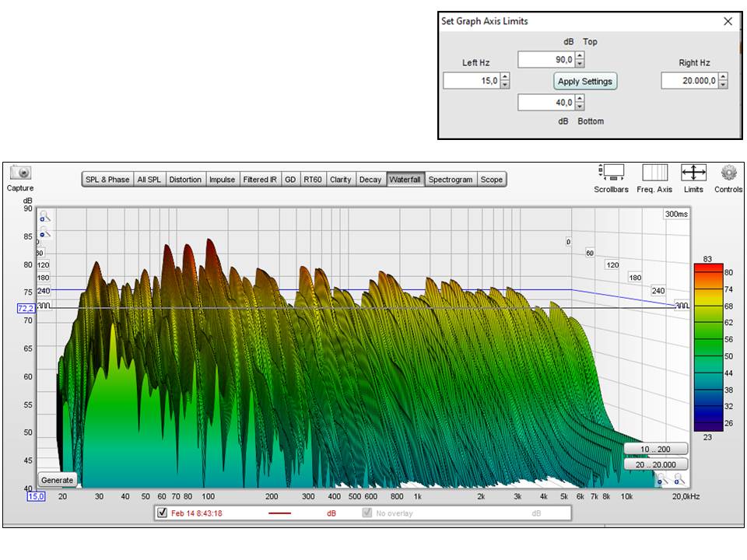Increase Right Hz value with up arrow
747x560 pixels.
point(723,77)
